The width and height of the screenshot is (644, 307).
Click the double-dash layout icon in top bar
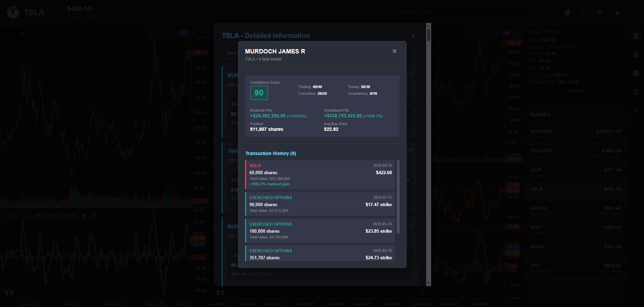point(553,13)
